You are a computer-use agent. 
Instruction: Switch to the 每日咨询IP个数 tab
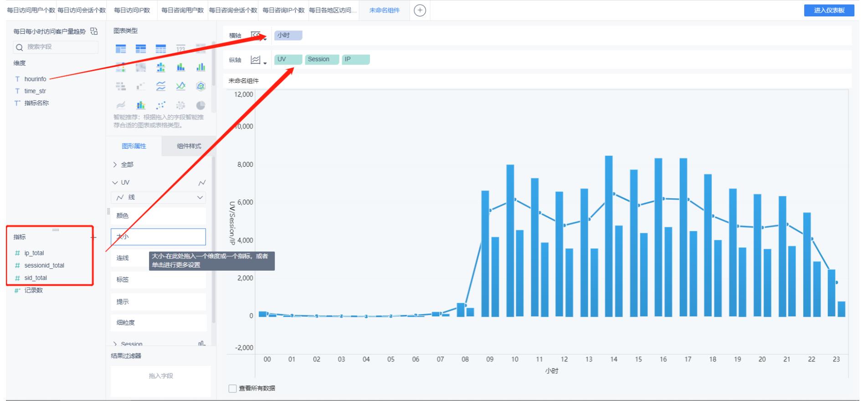[283, 10]
